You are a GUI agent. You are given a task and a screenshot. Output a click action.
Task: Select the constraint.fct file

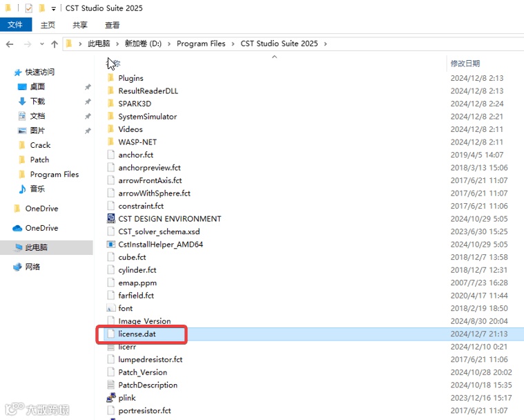[x=141, y=206]
